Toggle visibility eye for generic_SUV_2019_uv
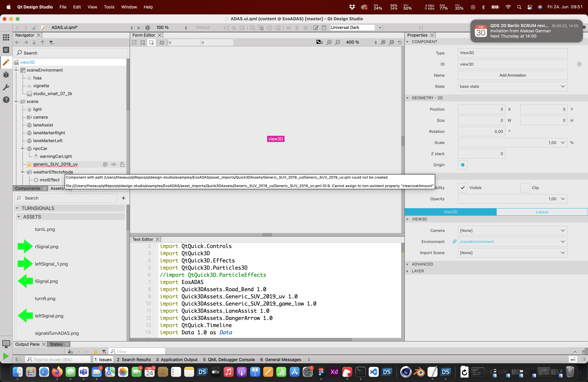588x382 pixels. pos(114,164)
